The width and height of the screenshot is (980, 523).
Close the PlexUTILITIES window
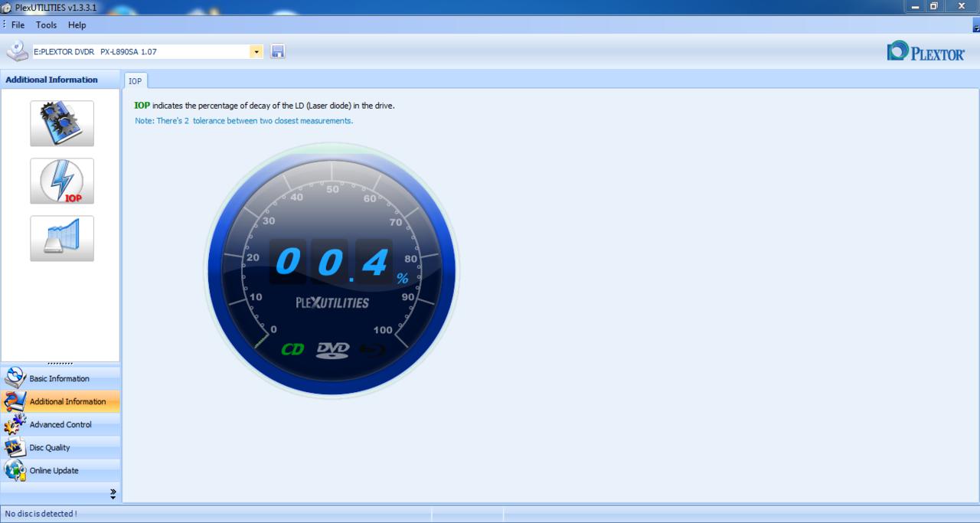962,6
